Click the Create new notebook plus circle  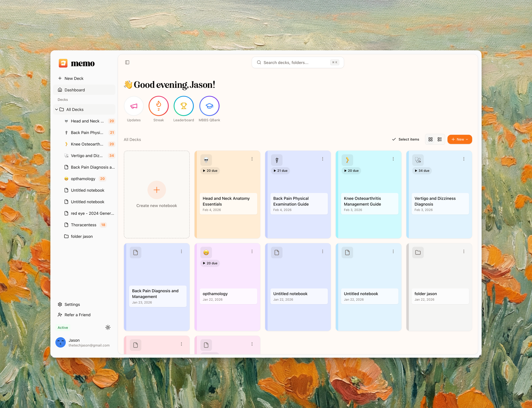pos(157,190)
